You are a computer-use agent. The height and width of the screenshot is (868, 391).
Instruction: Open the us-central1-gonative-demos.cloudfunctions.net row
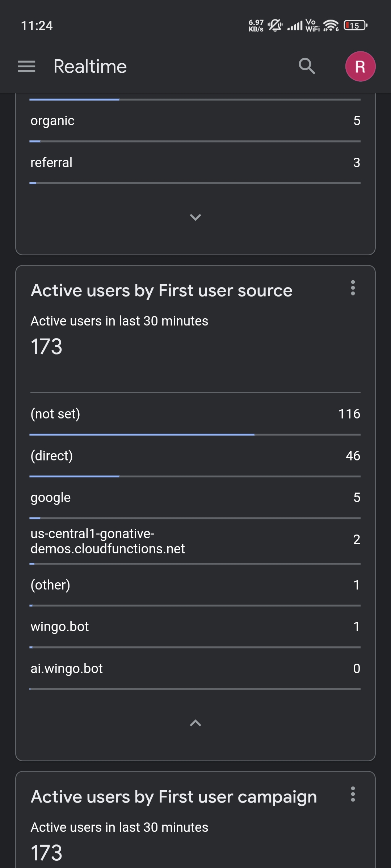(x=195, y=541)
